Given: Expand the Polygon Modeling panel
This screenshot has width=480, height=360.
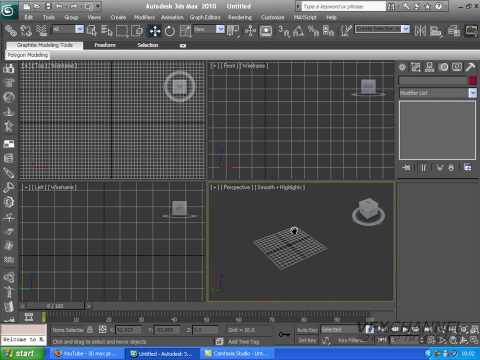Looking at the screenshot, I should (x=28, y=55).
